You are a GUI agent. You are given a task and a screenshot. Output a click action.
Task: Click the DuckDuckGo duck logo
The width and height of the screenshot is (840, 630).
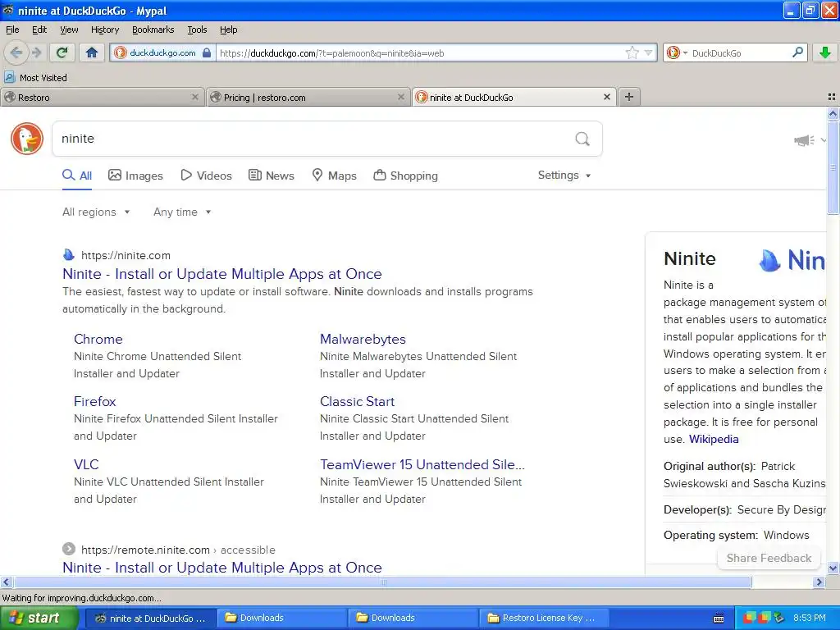(x=27, y=139)
